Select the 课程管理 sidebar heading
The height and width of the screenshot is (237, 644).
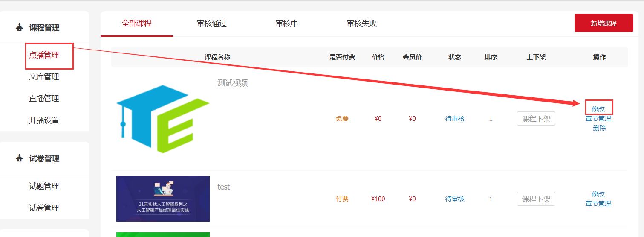pyautogui.click(x=44, y=28)
